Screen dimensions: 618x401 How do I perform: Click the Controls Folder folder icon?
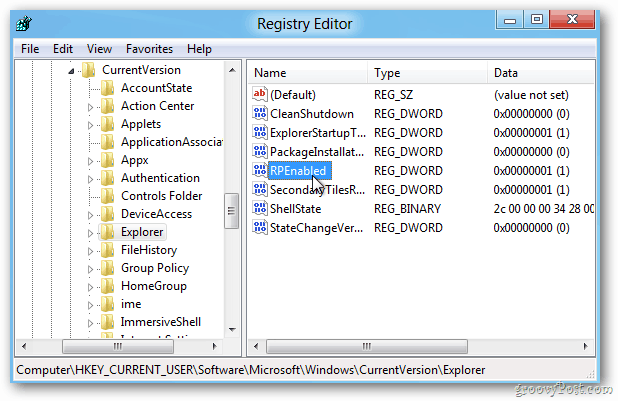click(107, 196)
